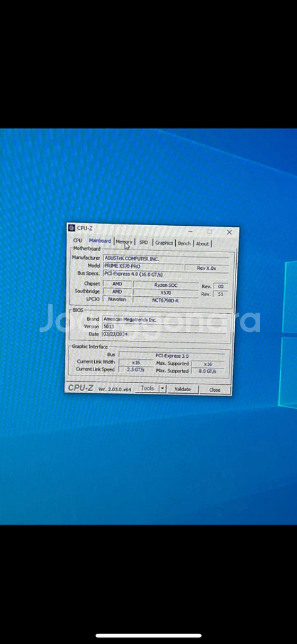Expand the Tools dropdown arrow
Image resolution: width=297 pixels, height=644 pixels.
tap(163, 389)
